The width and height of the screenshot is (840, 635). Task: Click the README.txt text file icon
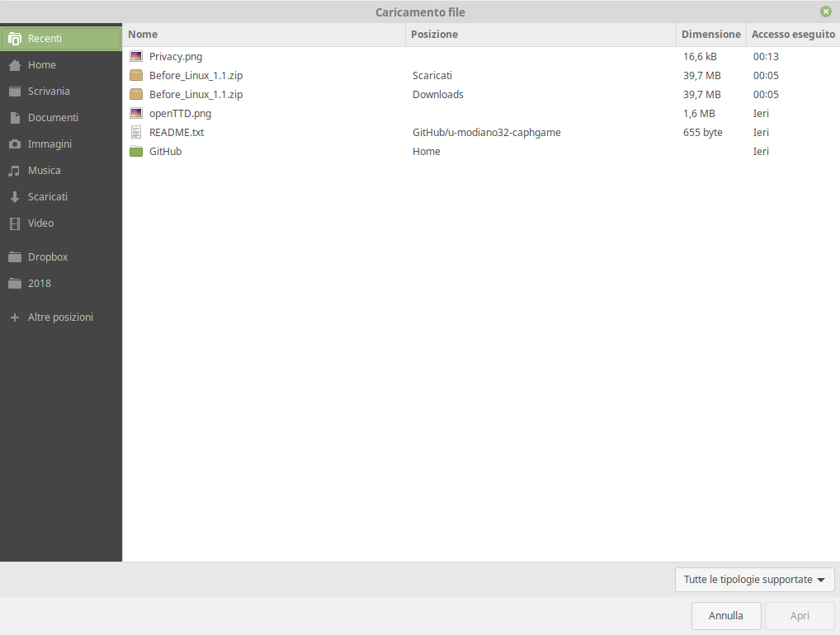[x=136, y=132]
